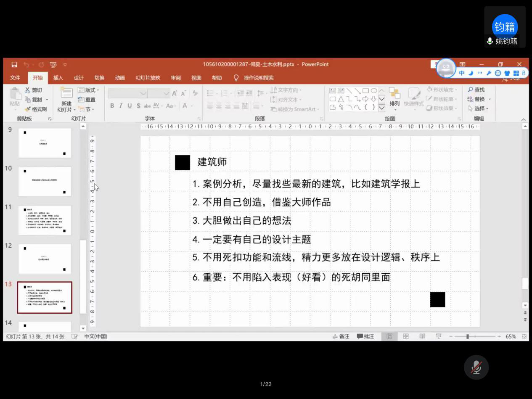This screenshot has height=399, width=532.
Task: Select the Format Painter (格式刷) tool
Action: pos(28,109)
